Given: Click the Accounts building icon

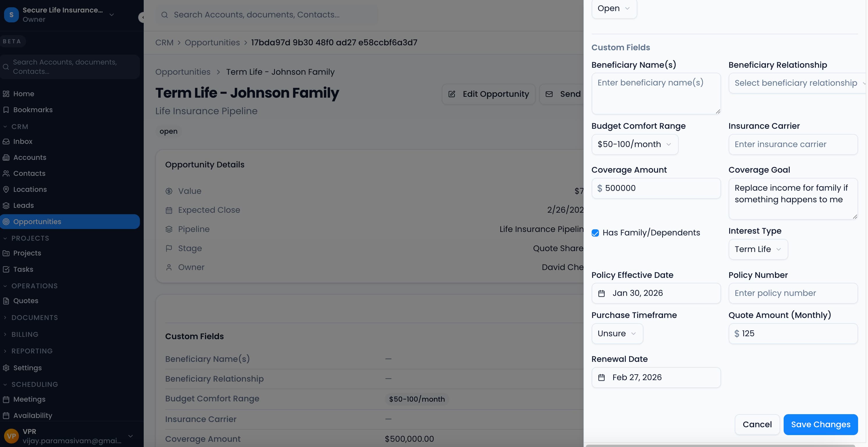Looking at the screenshot, I should pyautogui.click(x=6, y=157).
